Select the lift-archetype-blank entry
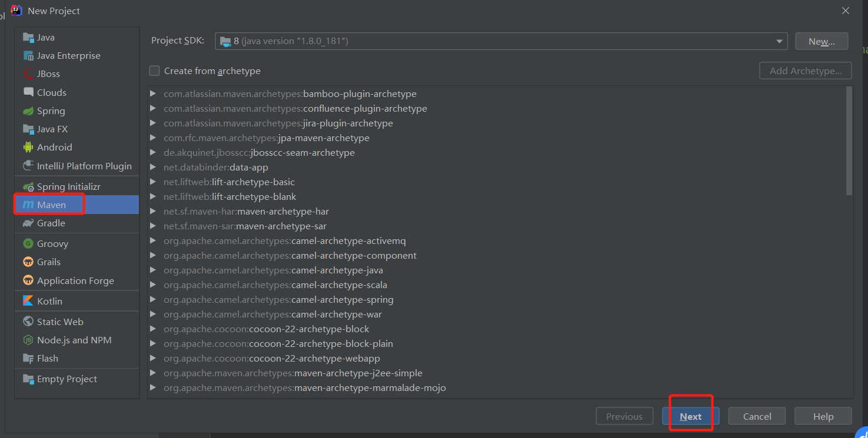 pyautogui.click(x=230, y=197)
